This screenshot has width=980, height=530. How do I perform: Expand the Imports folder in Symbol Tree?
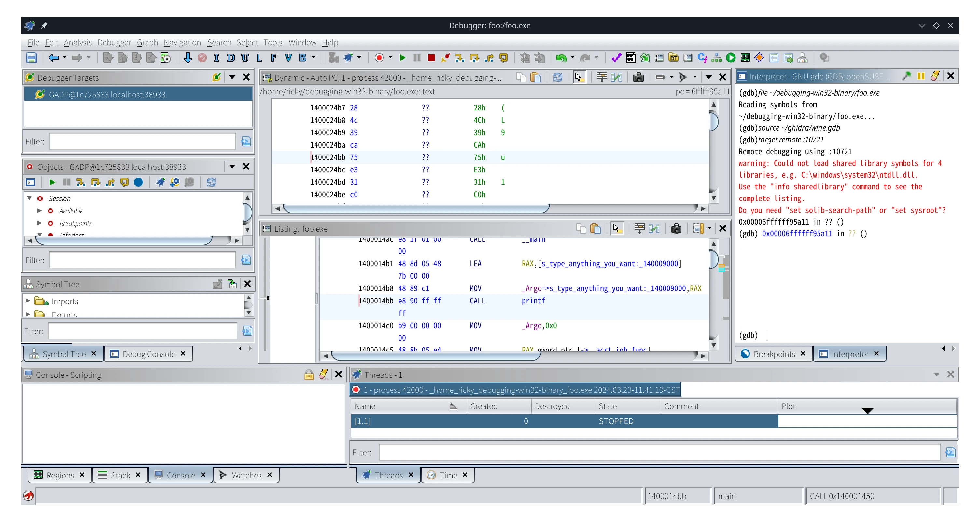[27, 301]
